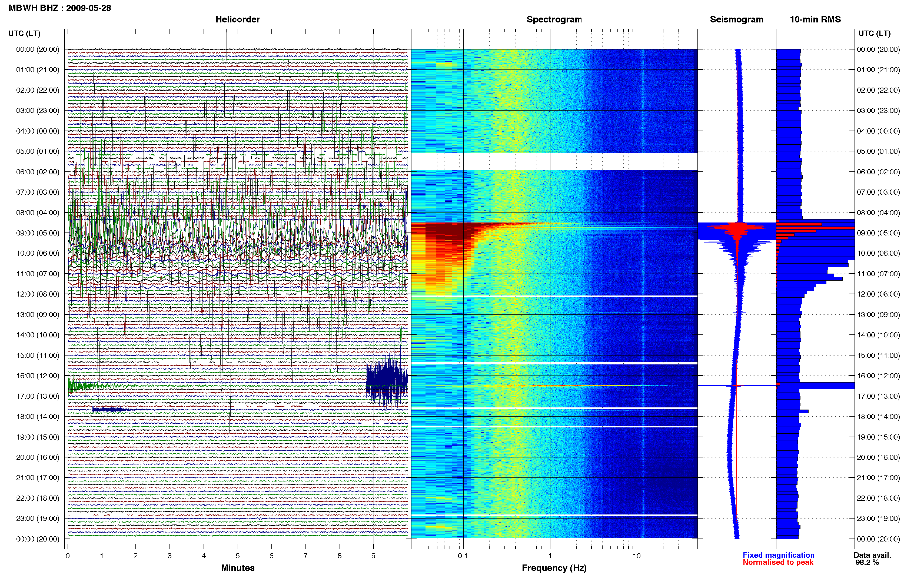The width and height of the screenshot is (924, 578).
Task: Click left time label 05:00 (01:00)
Action: tap(38, 151)
